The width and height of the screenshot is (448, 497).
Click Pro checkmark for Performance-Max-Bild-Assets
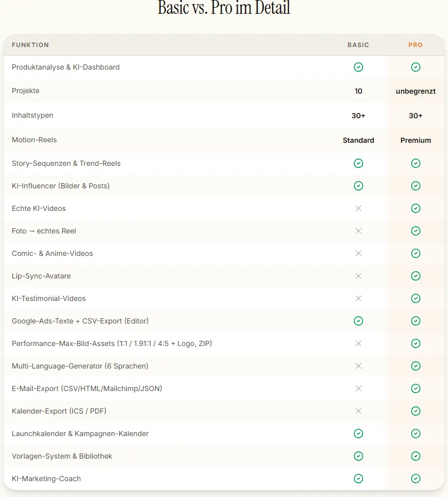pos(416,343)
